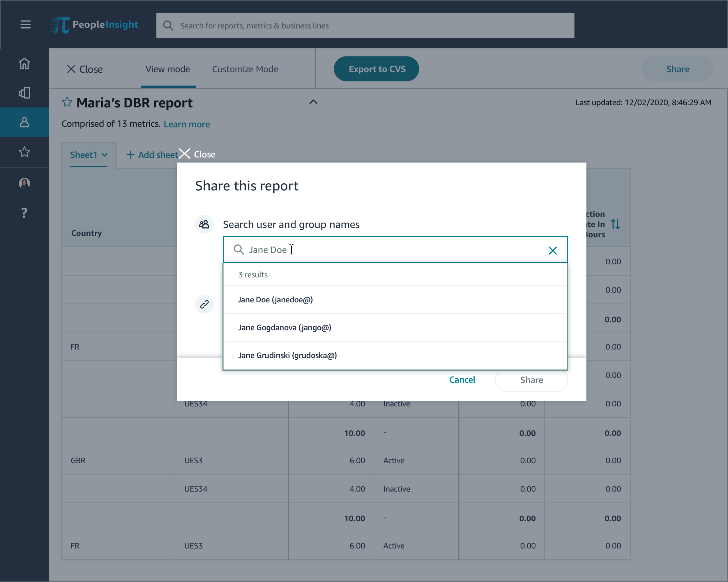Select the person sidebar icon
This screenshot has height=582, width=728.
click(24, 122)
